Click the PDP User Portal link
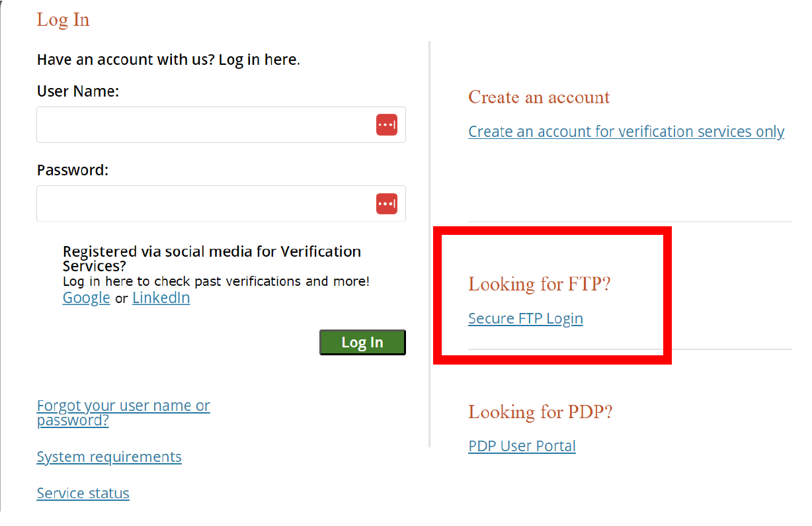This screenshot has width=812, height=526. [522, 446]
